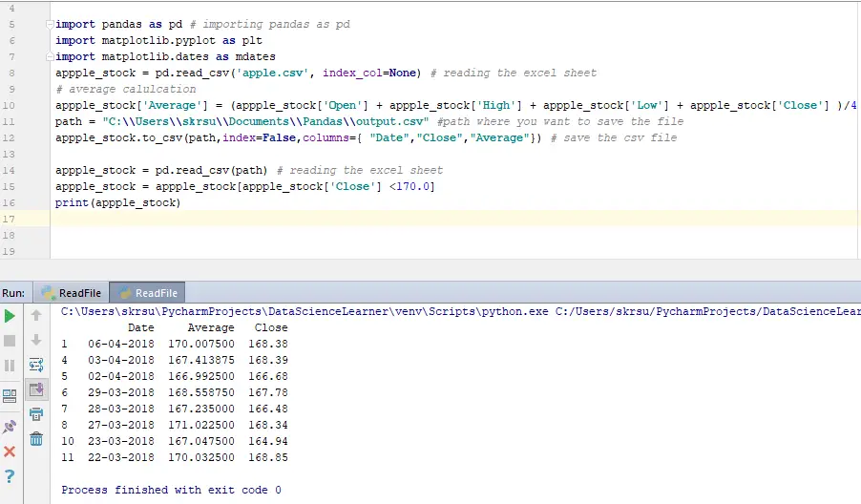Click the 166.992500 average value
Image resolution: width=861 pixels, height=504 pixels.
pos(201,376)
